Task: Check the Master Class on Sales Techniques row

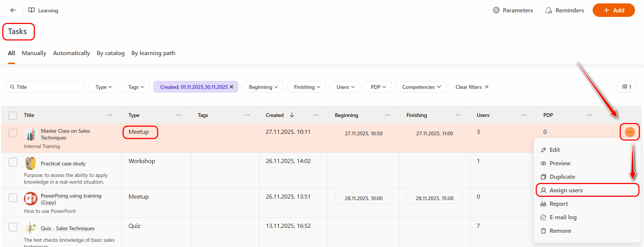Action: coord(13,133)
